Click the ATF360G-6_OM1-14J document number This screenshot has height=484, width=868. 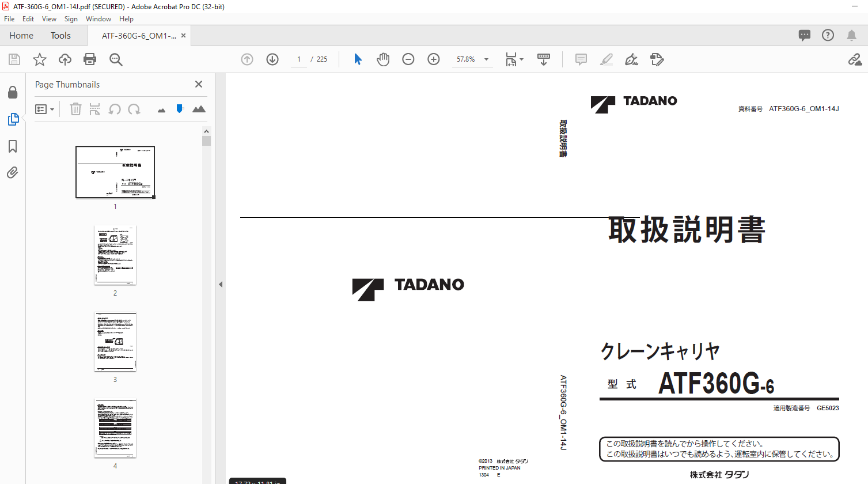(x=804, y=108)
